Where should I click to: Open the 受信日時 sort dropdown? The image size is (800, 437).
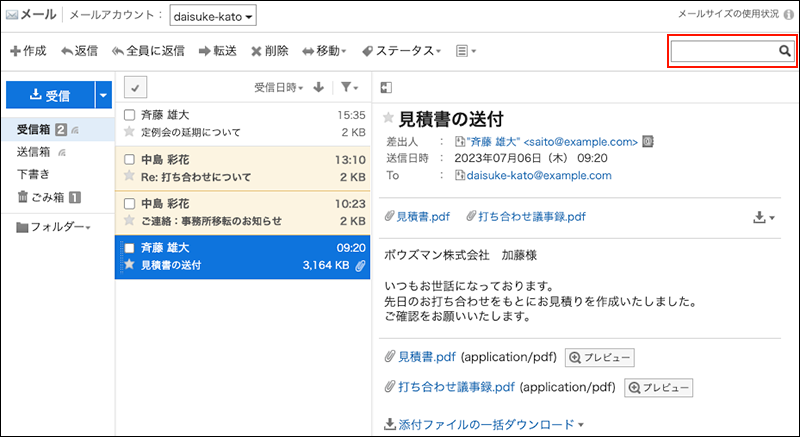(279, 88)
